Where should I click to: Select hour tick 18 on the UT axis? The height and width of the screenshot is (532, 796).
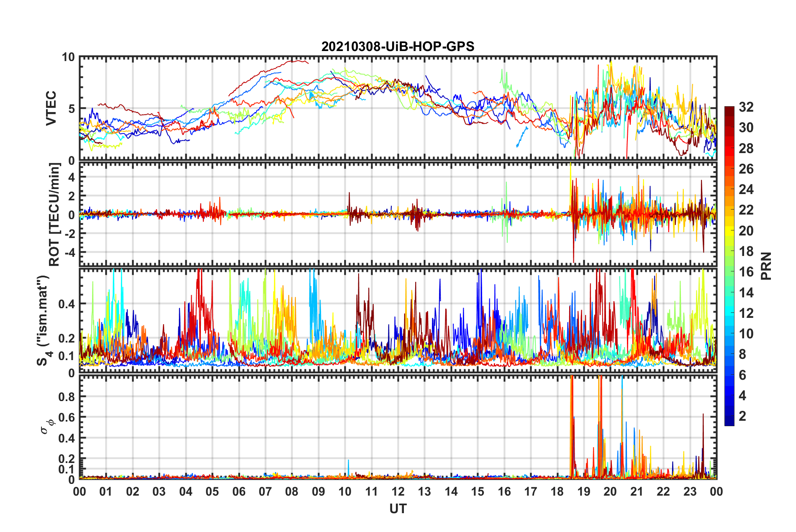pos(557,491)
